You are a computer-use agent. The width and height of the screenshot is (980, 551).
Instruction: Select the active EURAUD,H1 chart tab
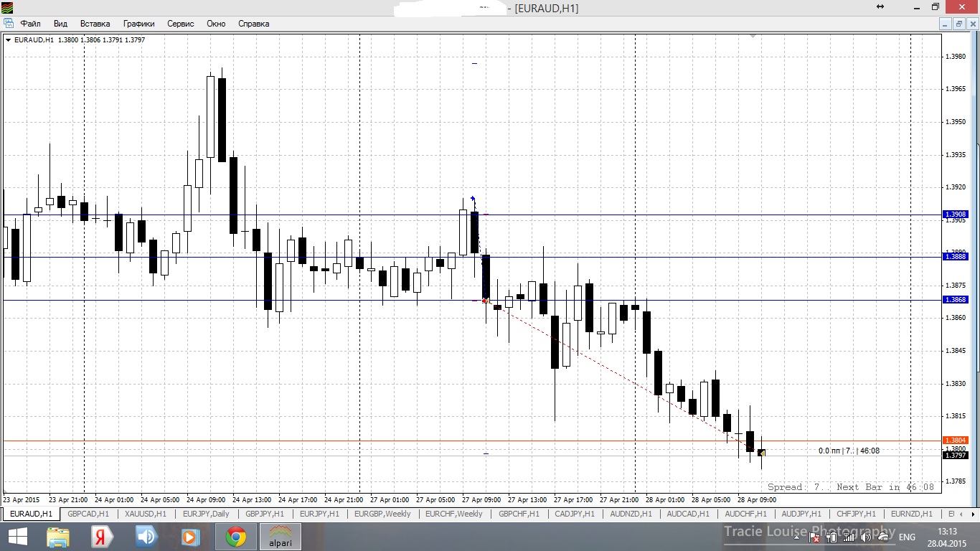point(31,514)
